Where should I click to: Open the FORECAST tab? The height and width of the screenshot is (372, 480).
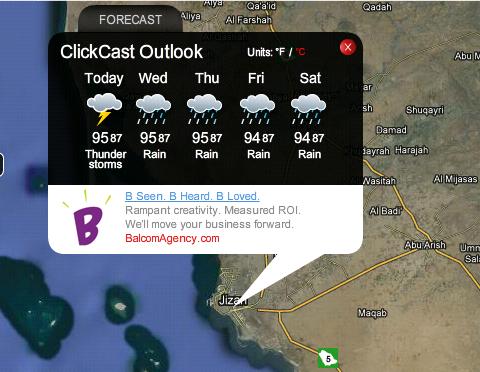[x=130, y=20]
